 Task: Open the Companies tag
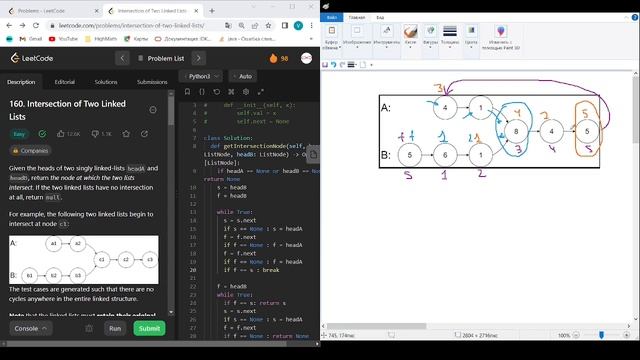(x=31, y=151)
